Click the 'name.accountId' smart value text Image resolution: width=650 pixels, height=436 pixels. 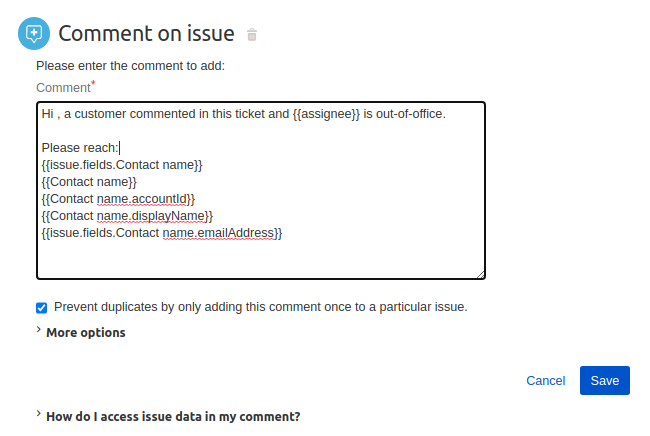142,199
